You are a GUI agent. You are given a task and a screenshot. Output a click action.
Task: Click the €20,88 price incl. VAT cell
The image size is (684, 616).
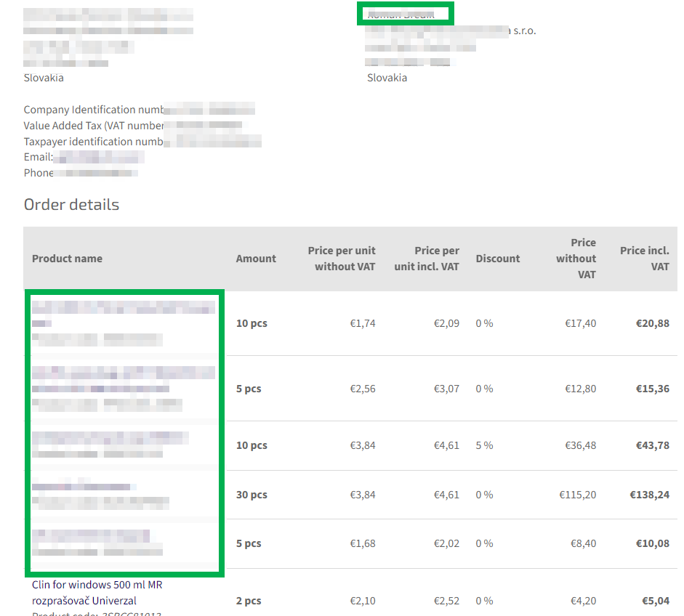652,323
